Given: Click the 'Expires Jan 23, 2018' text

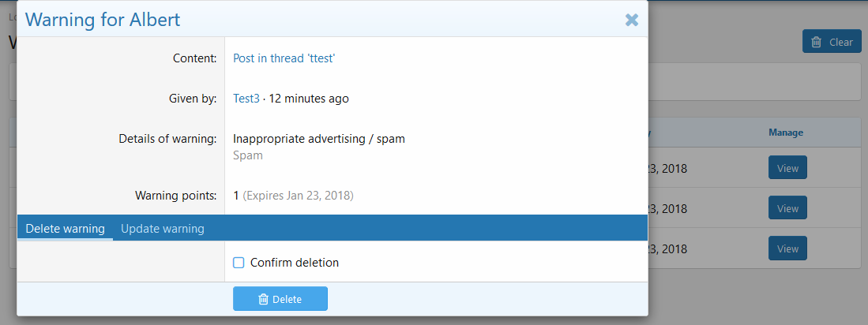Looking at the screenshot, I should tap(298, 196).
